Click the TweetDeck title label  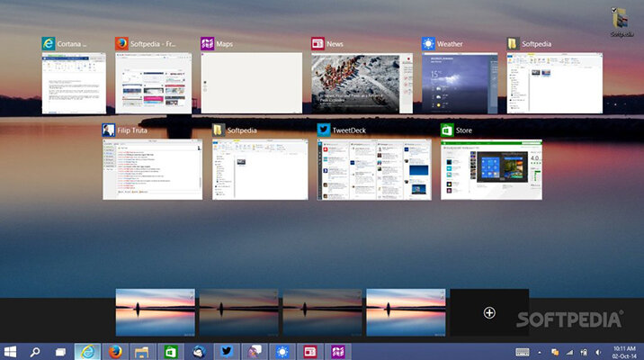coord(349,130)
